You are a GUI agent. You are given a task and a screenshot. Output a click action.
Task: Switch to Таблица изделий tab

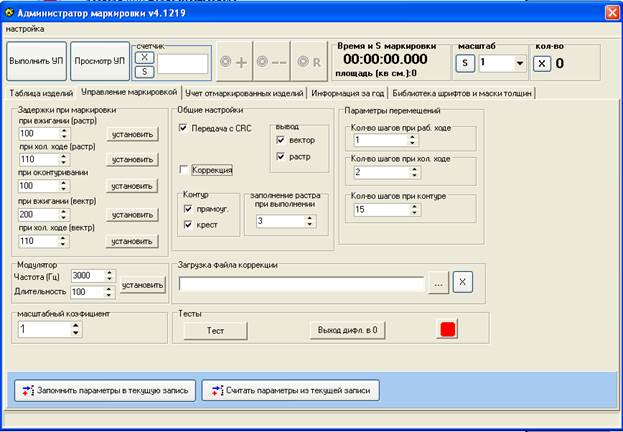coord(41,93)
